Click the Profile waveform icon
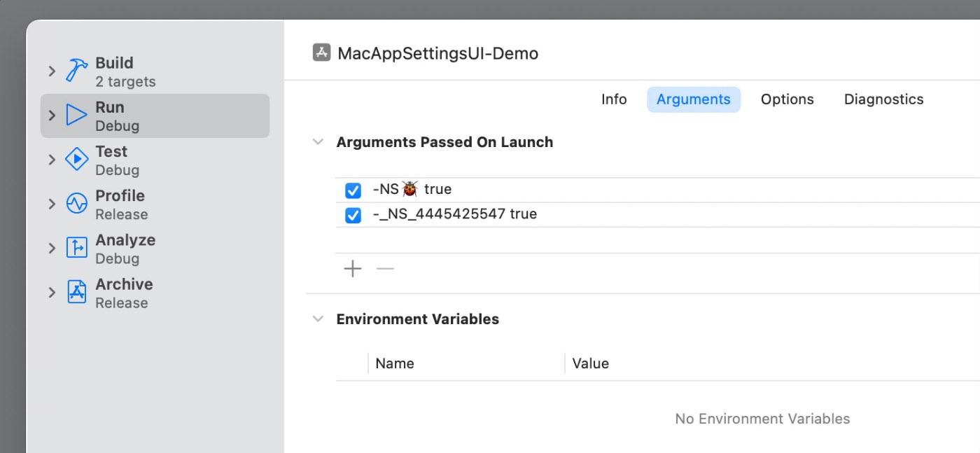Screen dimensions: 980x453 76,204
